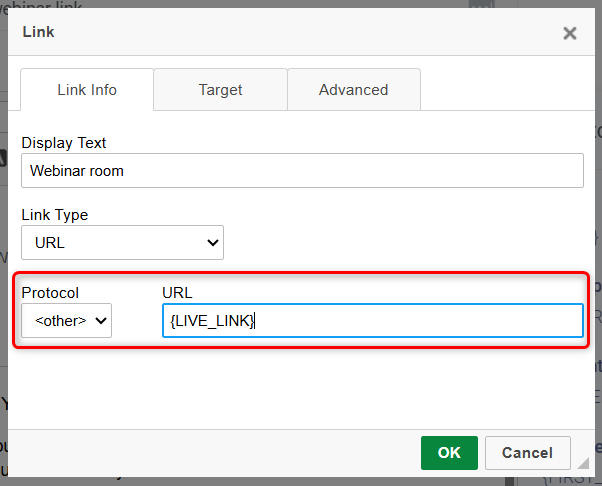Confirm the link with OK
602x486 pixels.
pyautogui.click(x=449, y=453)
